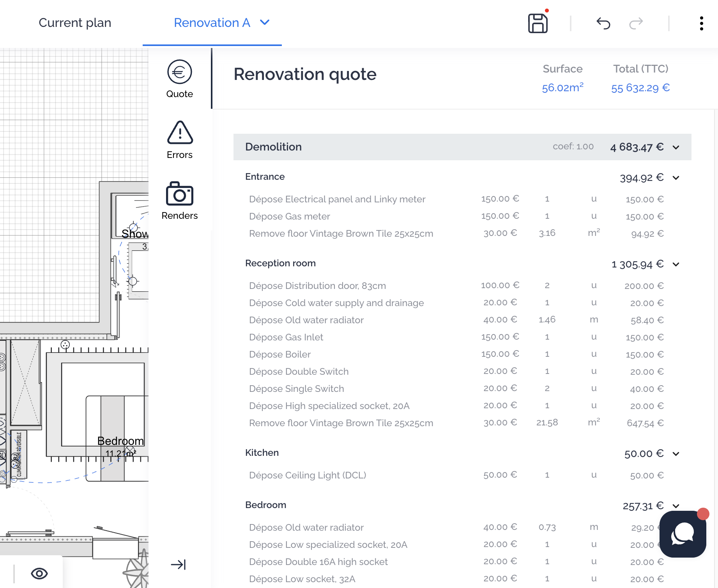
Task: Collapse the Kitchen subsection chevron
Action: click(x=676, y=454)
